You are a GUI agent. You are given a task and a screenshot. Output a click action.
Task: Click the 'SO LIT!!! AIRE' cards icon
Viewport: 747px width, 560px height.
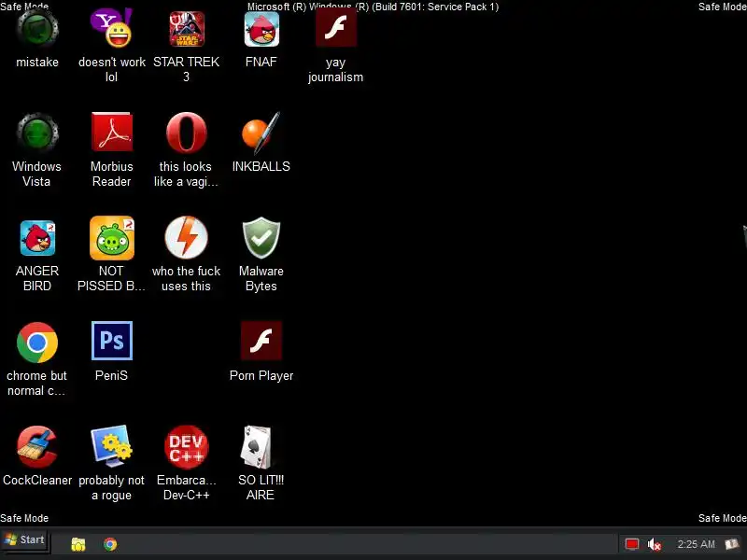coord(258,447)
